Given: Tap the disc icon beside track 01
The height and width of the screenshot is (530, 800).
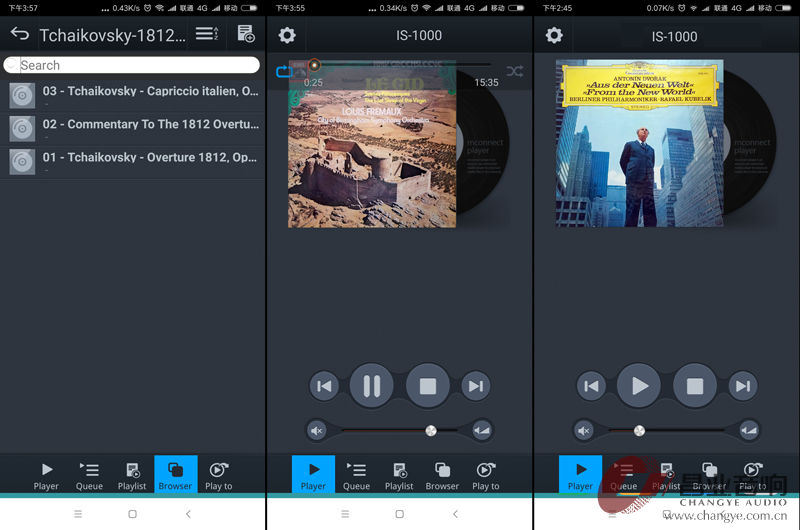Looking at the screenshot, I should tap(22, 162).
